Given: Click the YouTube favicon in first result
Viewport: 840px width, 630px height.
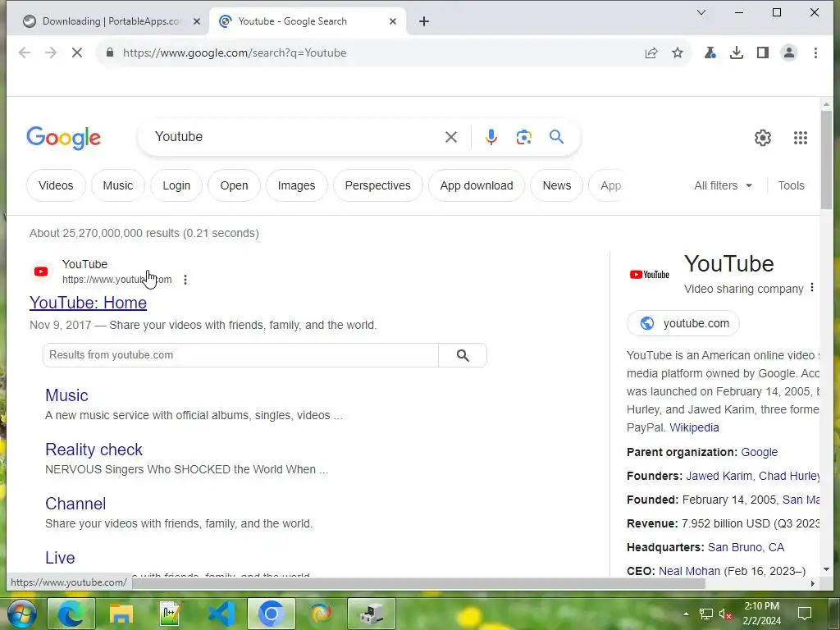Looking at the screenshot, I should (x=41, y=272).
